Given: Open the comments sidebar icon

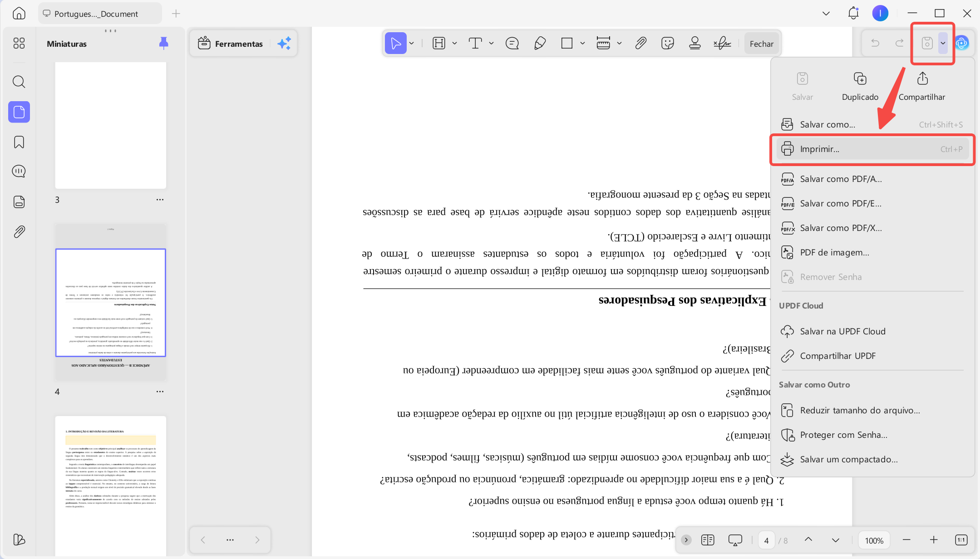Looking at the screenshot, I should coord(19,172).
